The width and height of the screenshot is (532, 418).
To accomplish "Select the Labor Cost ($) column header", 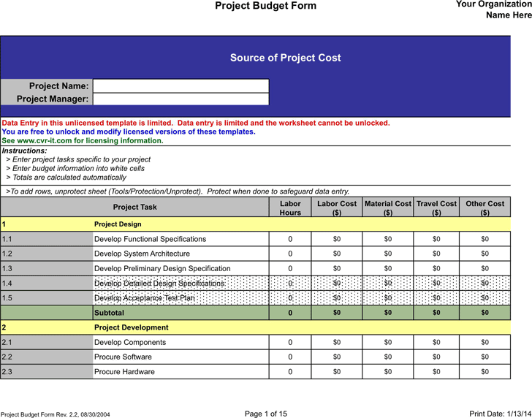I will [x=337, y=208].
